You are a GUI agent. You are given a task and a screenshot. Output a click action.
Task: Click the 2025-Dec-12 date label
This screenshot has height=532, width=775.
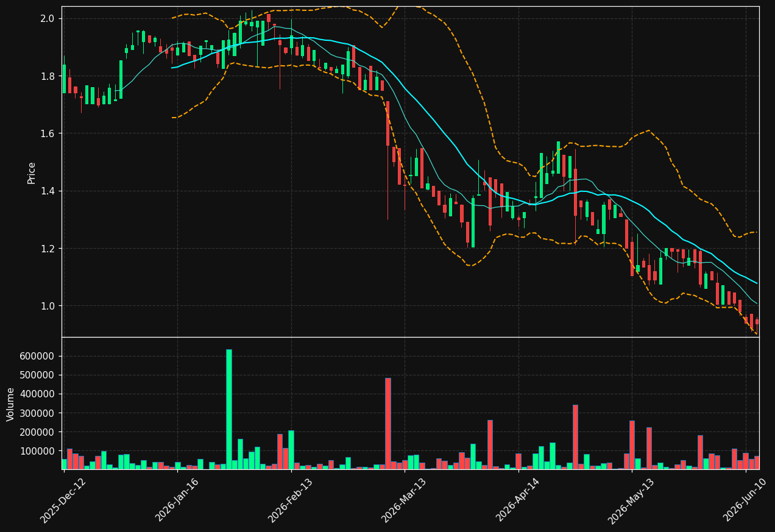(x=63, y=500)
